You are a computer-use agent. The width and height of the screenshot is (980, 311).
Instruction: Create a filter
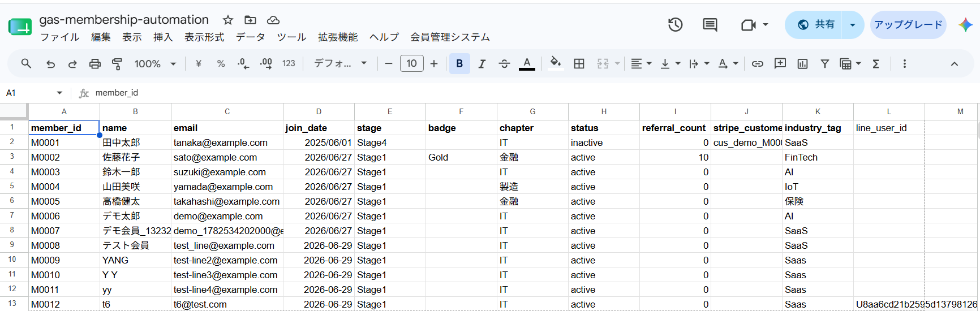coord(825,64)
